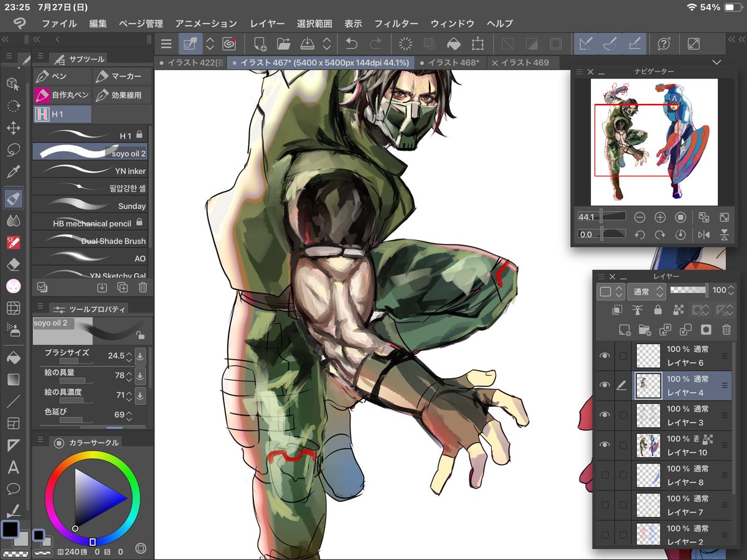
Task: Hide layer レイヤー 4 with eye icon
Action: pyautogui.click(x=604, y=385)
